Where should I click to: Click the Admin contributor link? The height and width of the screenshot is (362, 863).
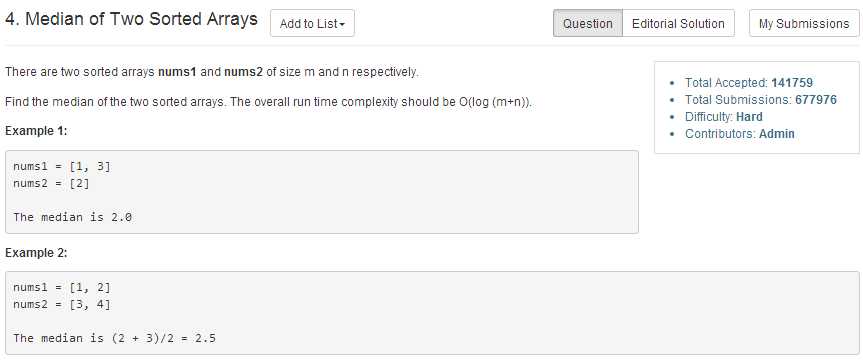point(777,134)
